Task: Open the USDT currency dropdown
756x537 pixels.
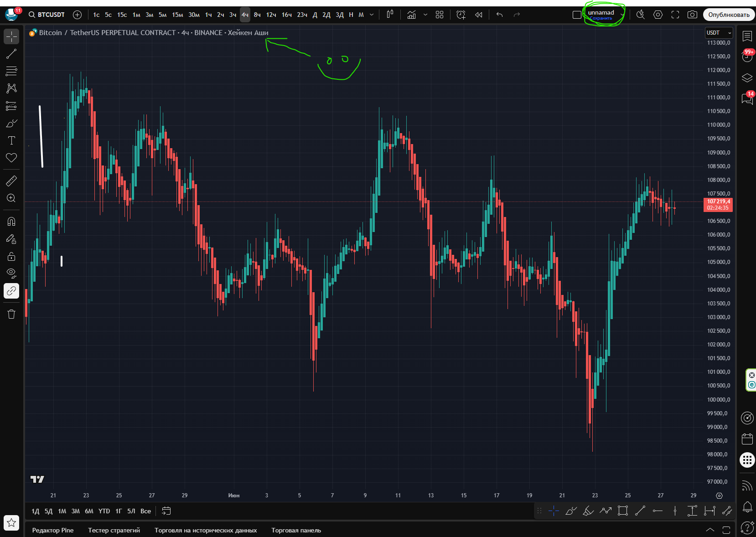Action: (719, 33)
